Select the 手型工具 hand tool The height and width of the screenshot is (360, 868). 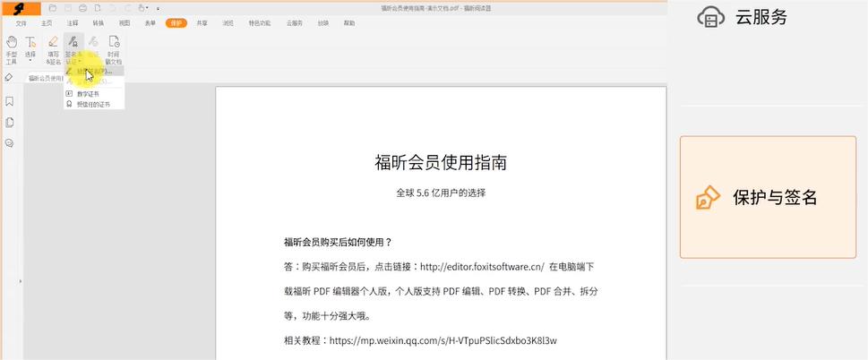[11, 50]
